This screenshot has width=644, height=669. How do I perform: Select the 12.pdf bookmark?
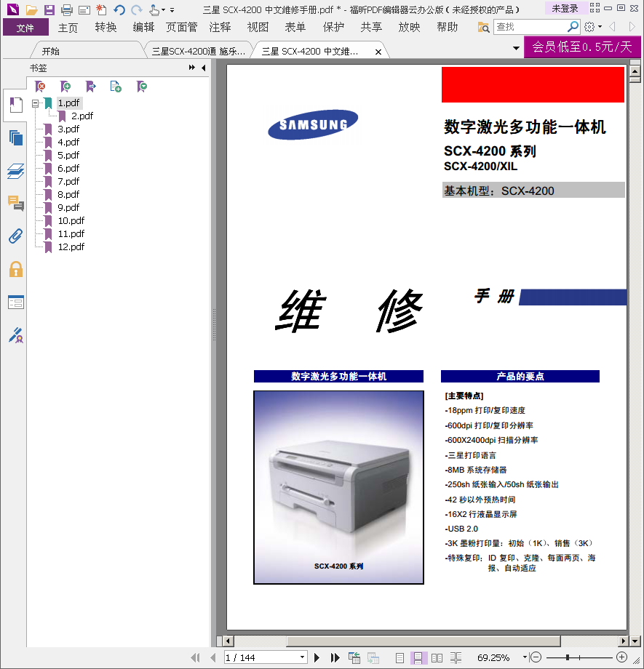(71, 247)
